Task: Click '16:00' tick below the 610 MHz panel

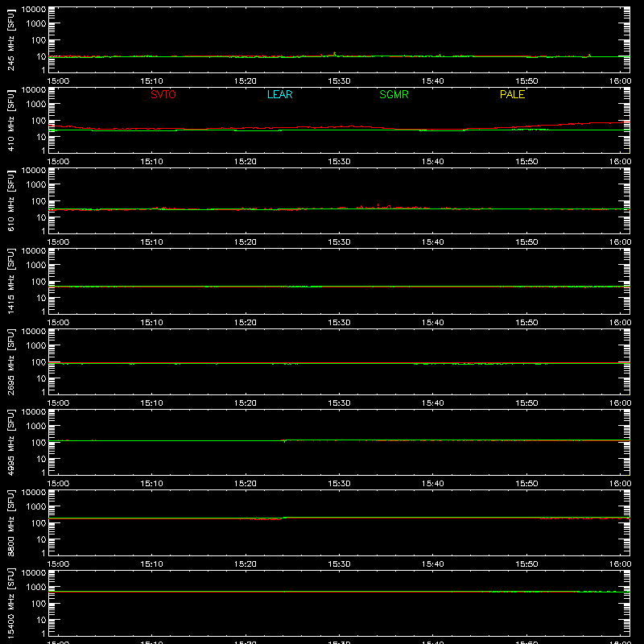Action: tap(620, 242)
